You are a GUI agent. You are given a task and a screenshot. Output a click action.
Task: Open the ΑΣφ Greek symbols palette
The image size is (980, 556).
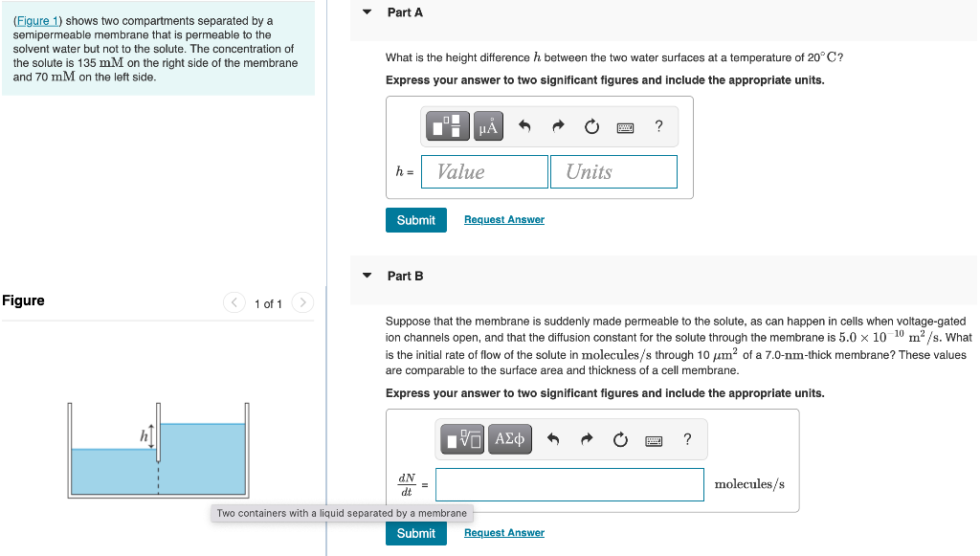[509, 438]
